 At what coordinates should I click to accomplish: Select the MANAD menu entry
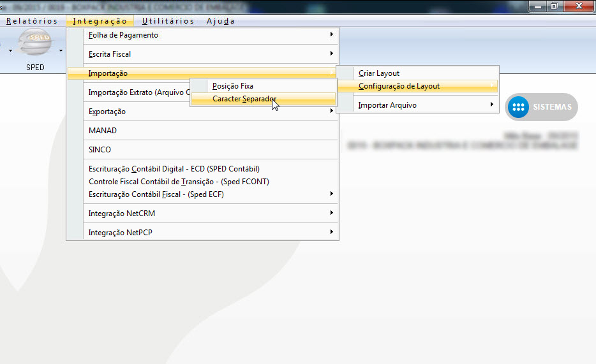coord(103,131)
